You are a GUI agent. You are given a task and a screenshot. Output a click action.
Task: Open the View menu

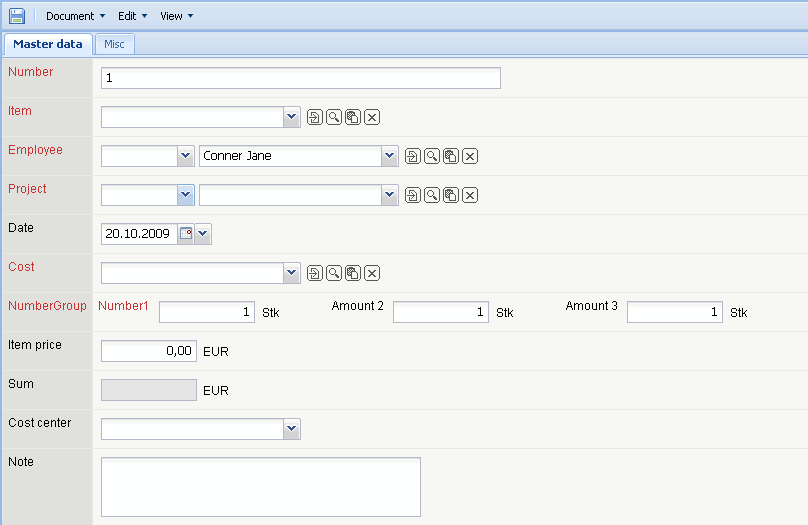click(176, 16)
